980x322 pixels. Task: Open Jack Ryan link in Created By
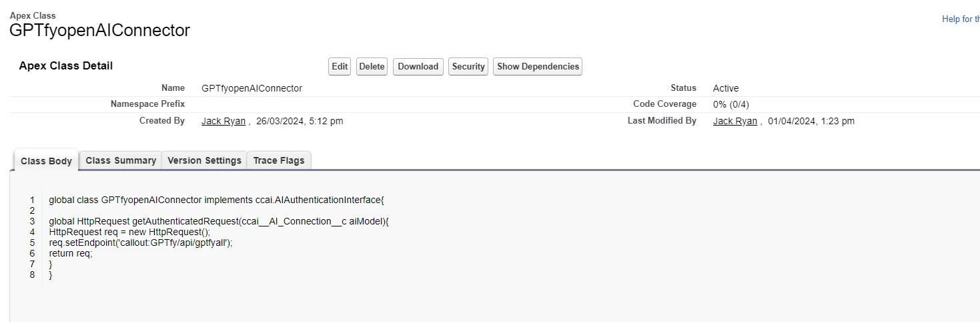tap(223, 121)
